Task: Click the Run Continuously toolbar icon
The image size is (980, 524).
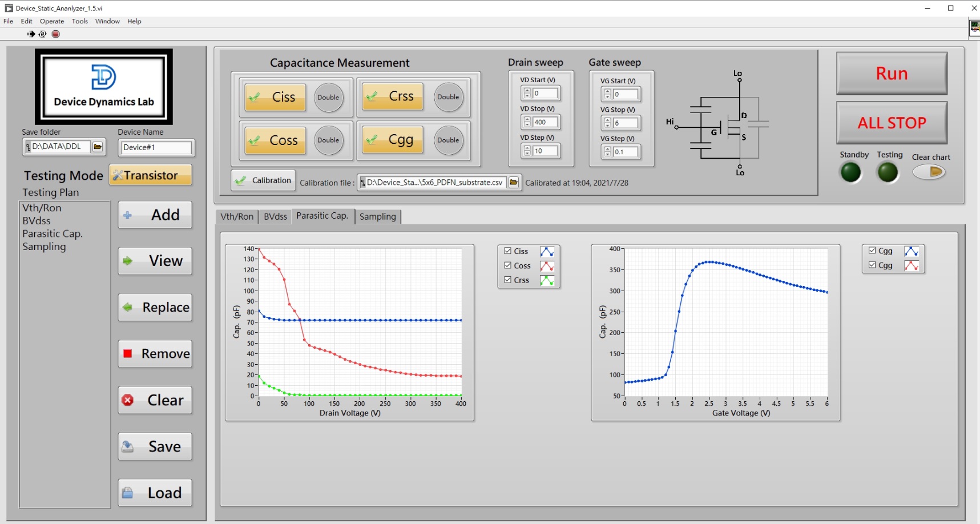Action: pyautogui.click(x=43, y=34)
